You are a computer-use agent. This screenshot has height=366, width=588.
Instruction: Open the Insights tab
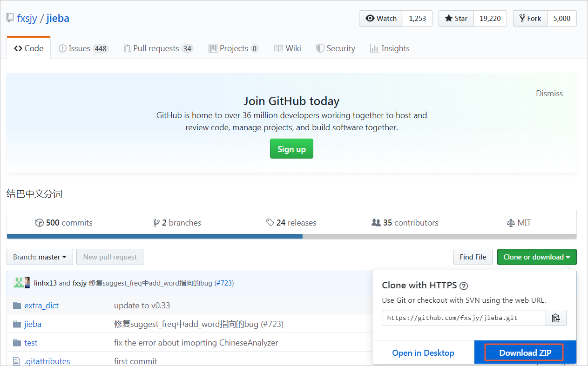(x=390, y=48)
